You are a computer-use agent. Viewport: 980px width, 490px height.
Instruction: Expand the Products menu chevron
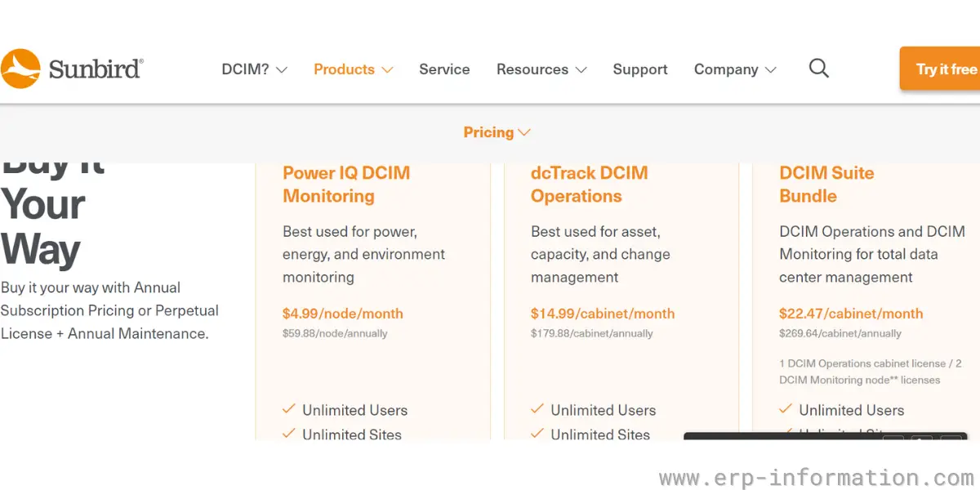387,70
